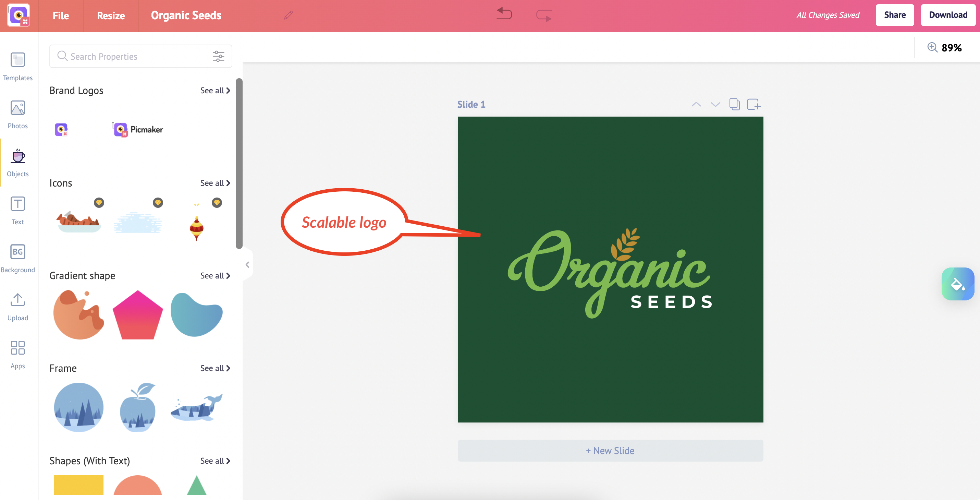Open the Photos panel
The height and width of the screenshot is (500, 980).
click(18, 116)
